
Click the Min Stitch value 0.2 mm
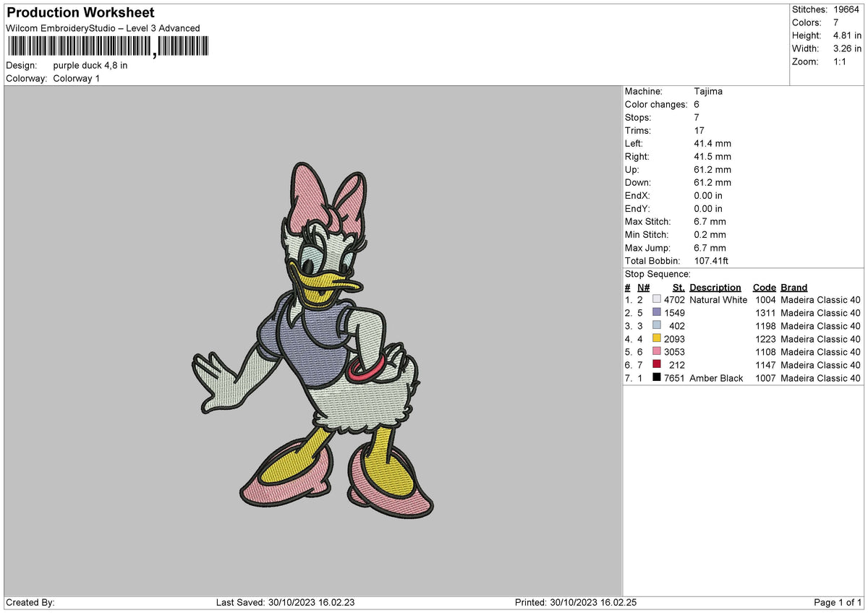click(x=710, y=234)
